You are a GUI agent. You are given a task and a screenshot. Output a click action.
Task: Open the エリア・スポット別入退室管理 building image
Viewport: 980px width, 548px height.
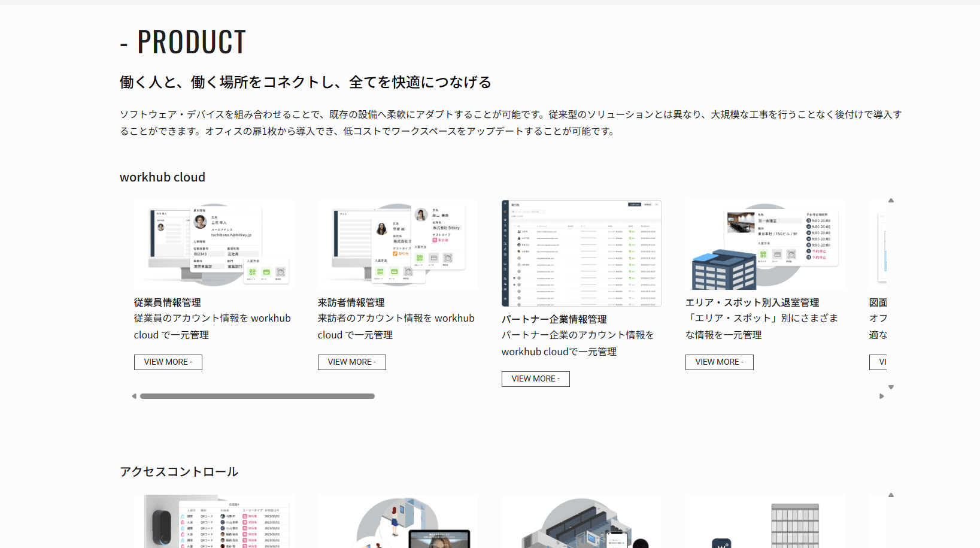tap(765, 245)
